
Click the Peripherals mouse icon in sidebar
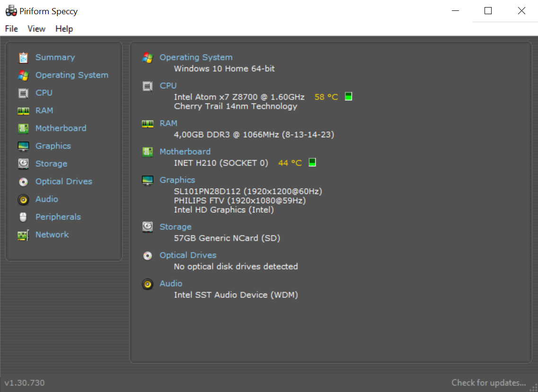pyautogui.click(x=23, y=217)
